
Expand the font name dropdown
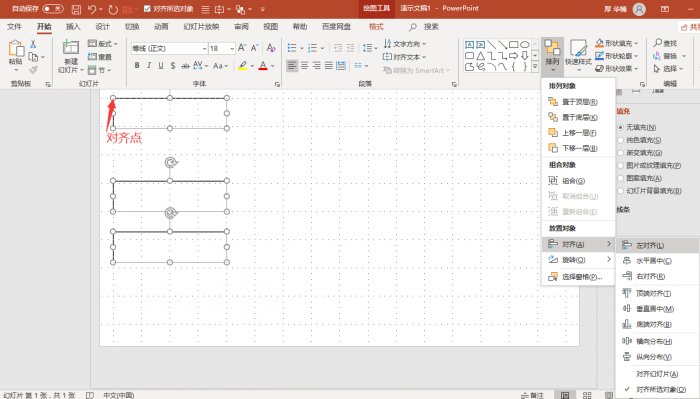(204, 48)
